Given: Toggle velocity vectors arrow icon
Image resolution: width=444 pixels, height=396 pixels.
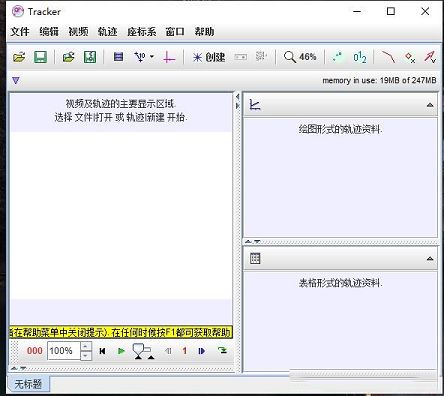Looking at the screenshot, I should click(x=430, y=57).
